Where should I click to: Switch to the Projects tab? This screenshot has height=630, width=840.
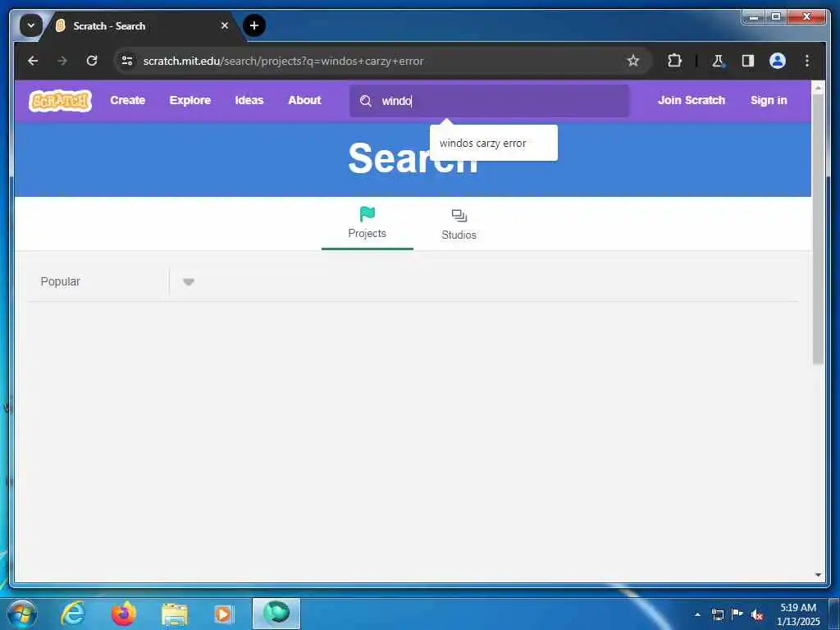[x=367, y=224]
